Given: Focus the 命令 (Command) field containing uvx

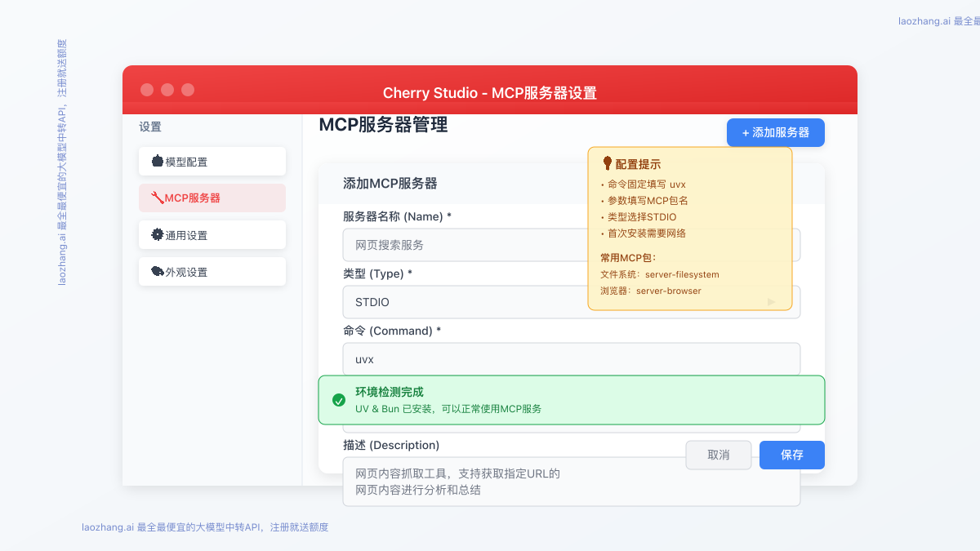Looking at the screenshot, I should pyautogui.click(x=572, y=359).
